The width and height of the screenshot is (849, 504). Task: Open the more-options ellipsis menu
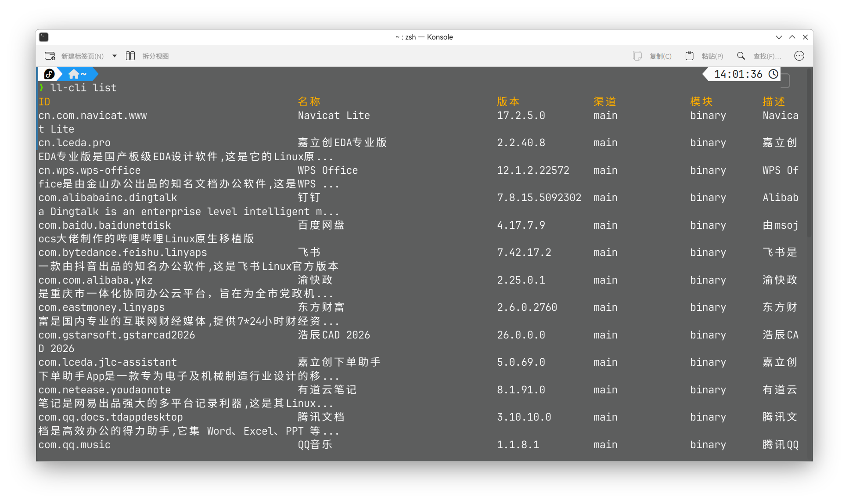coord(799,56)
